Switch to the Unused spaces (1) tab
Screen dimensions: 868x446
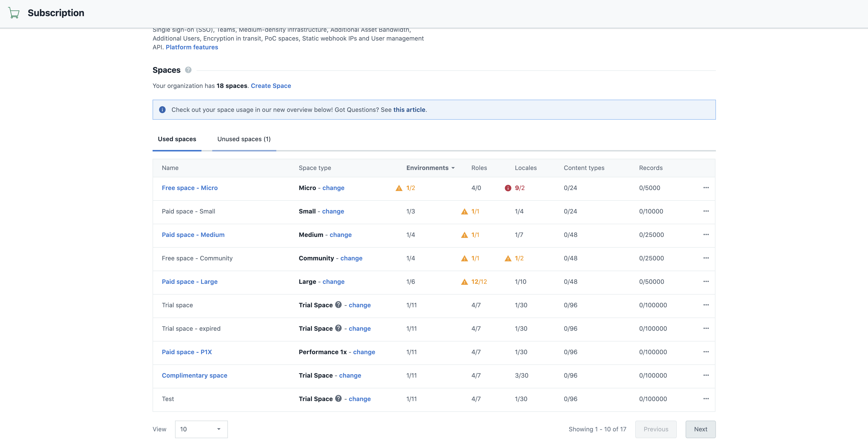pyautogui.click(x=244, y=139)
